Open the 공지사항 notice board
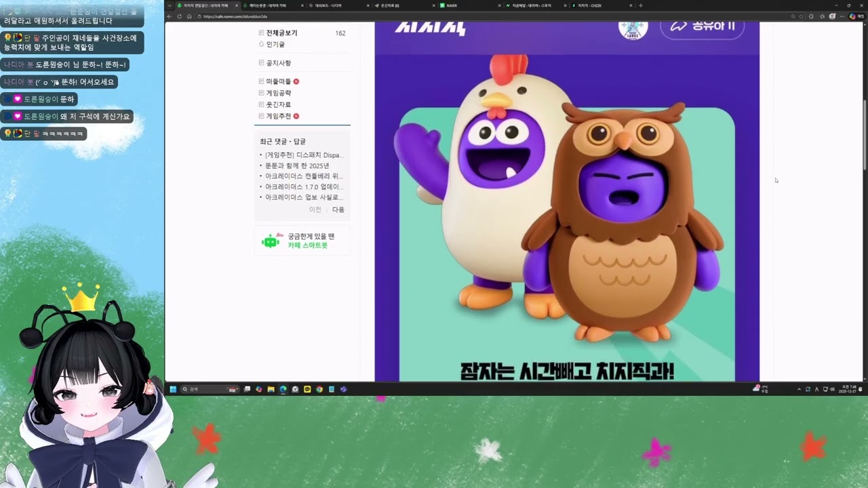The width and height of the screenshot is (868, 488). click(x=278, y=63)
